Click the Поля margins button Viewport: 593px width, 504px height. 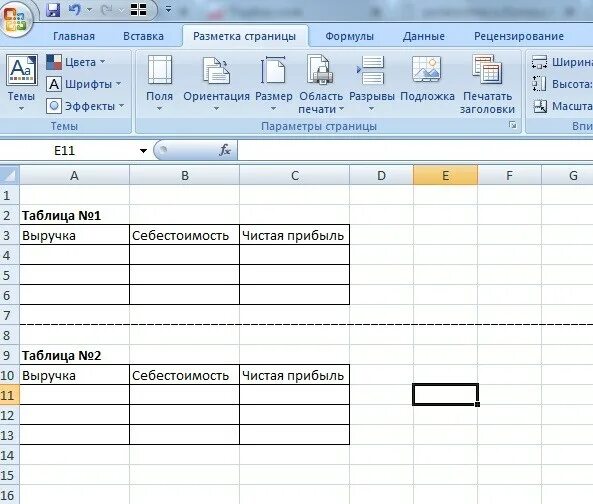(160, 83)
